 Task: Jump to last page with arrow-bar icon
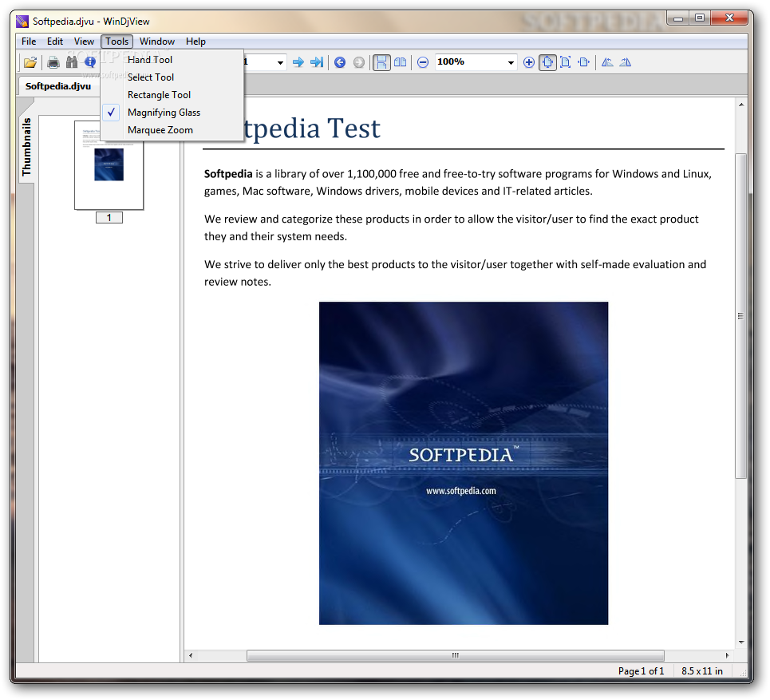[318, 62]
